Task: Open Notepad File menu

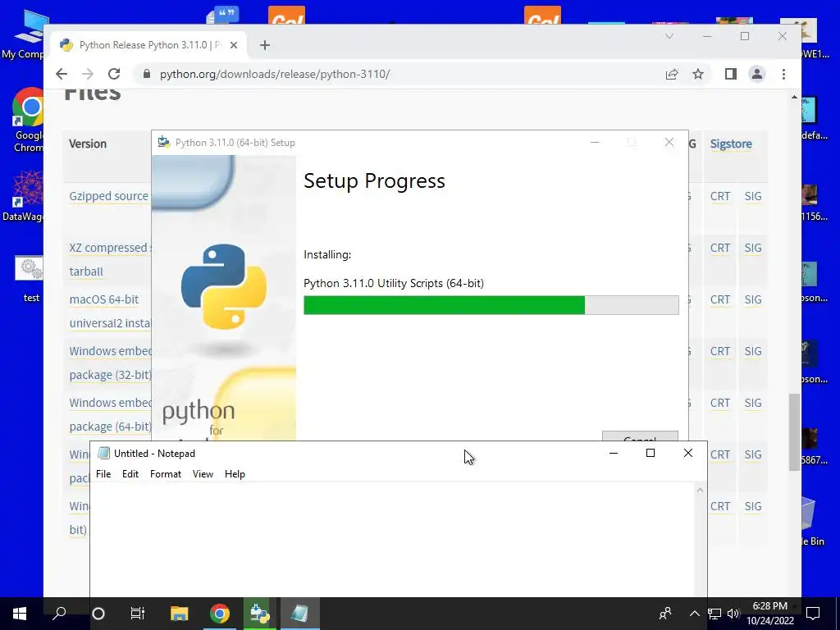Action: tap(103, 474)
